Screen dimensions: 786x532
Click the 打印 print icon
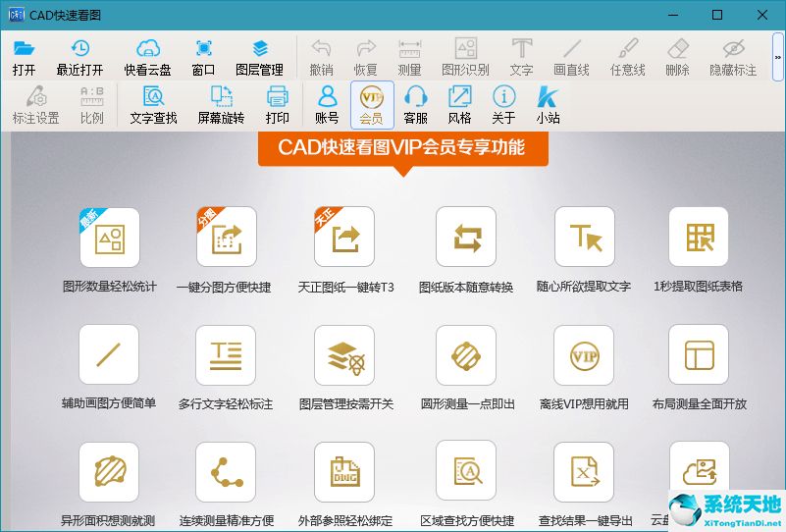277,105
